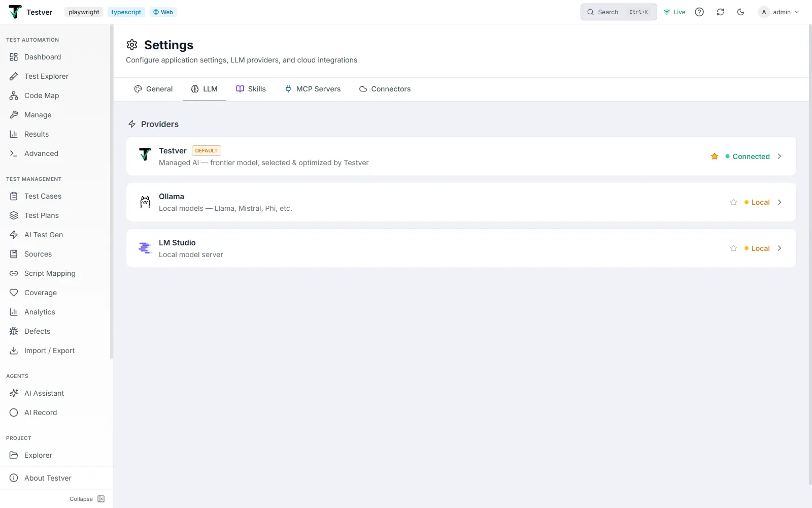Expand the Ollama provider chevron

(780, 202)
